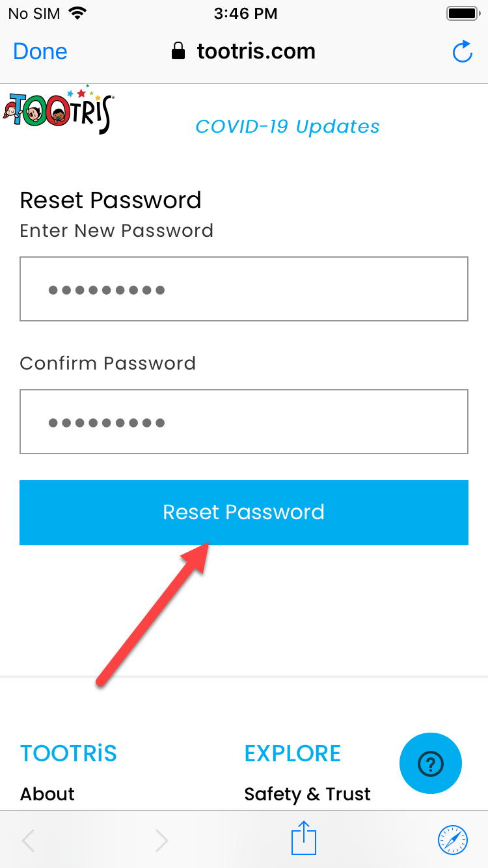Image resolution: width=488 pixels, height=868 pixels.
Task: Tap the padlock security icon
Action: coord(178,51)
